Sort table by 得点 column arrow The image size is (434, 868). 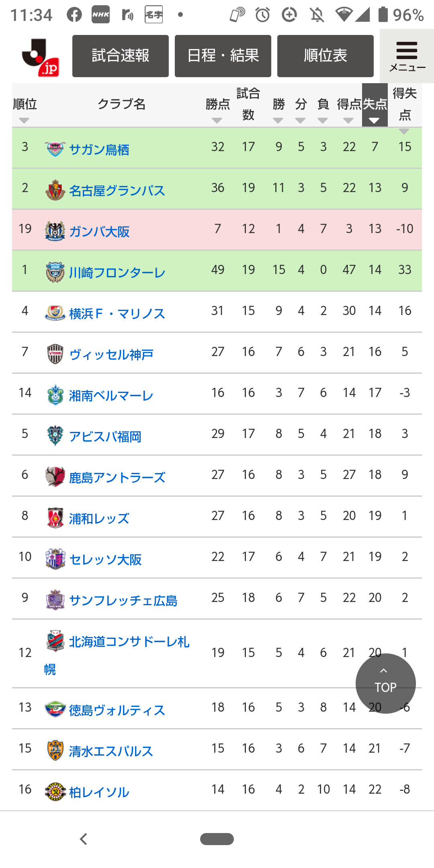tap(348, 121)
